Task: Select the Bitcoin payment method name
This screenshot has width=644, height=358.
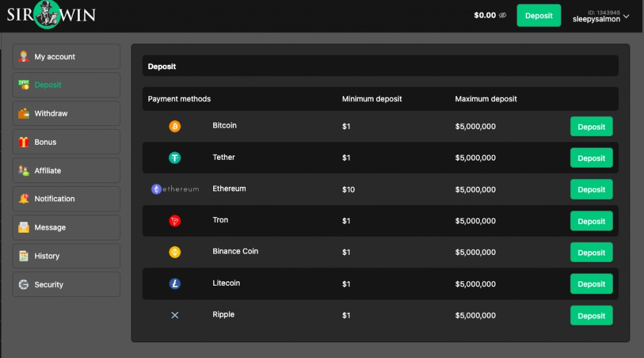Action: coord(225,126)
